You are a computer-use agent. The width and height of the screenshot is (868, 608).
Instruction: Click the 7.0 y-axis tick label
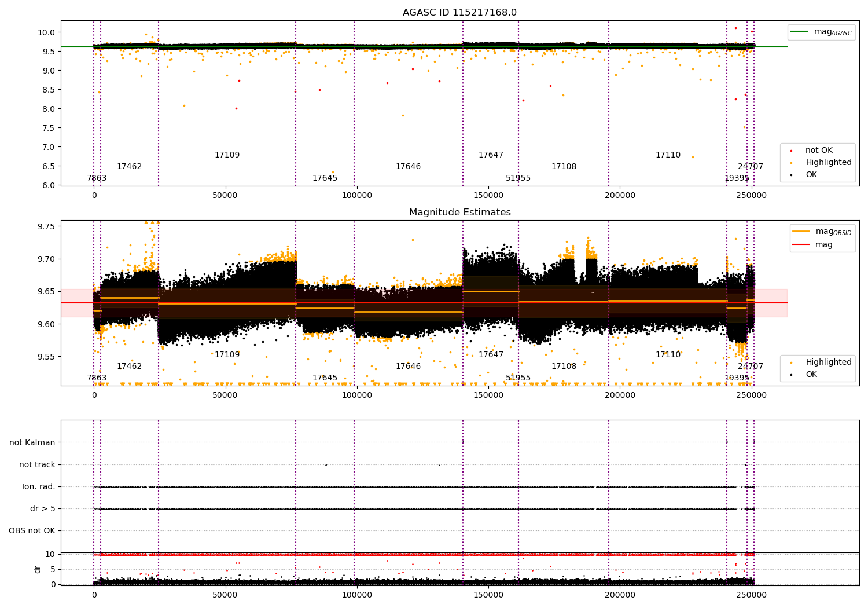click(49, 147)
